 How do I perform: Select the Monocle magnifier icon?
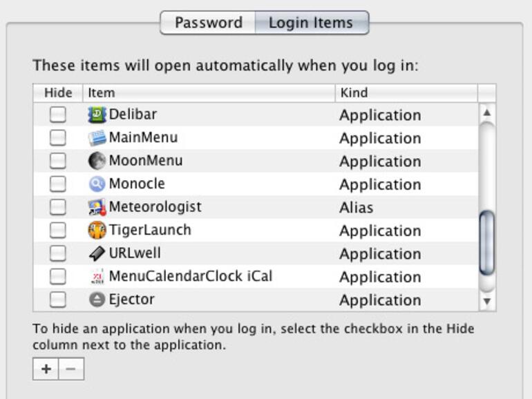[97, 184]
